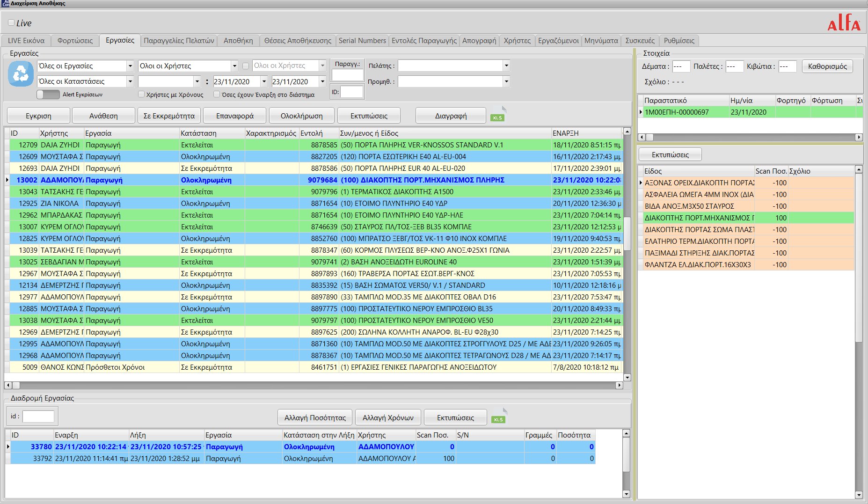
Task: Open the Ρυθμίσεις tab
Action: click(679, 41)
